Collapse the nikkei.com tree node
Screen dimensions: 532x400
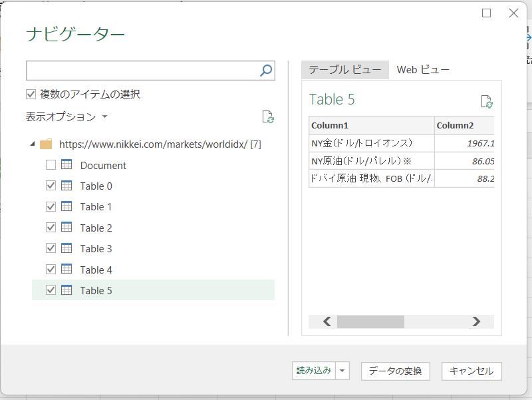pos(33,144)
